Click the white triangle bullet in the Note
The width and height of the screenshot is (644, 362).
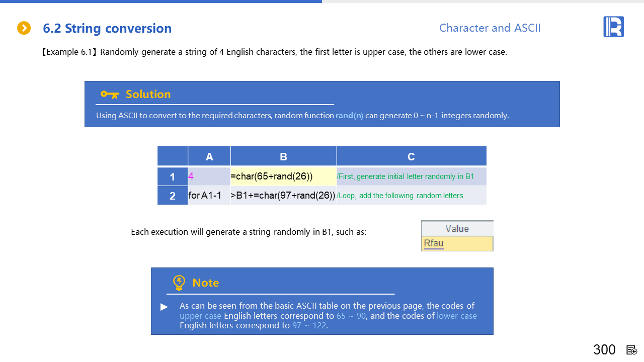click(x=164, y=307)
